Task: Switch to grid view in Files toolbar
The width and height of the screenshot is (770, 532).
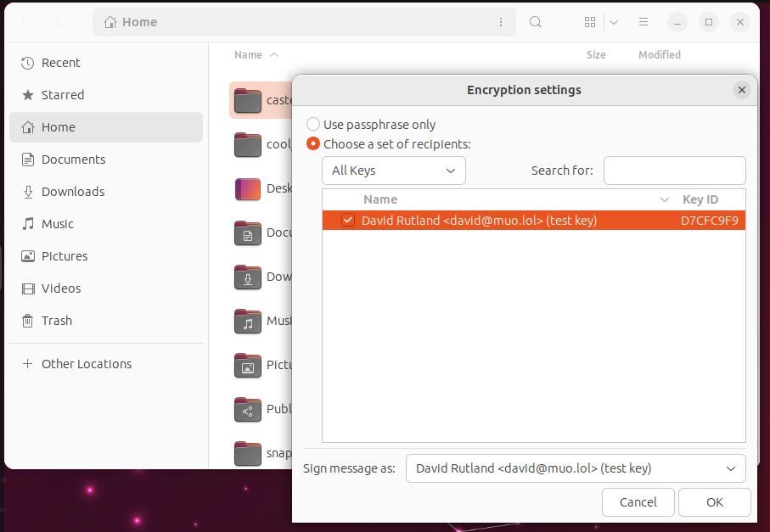Action: click(x=589, y=22)
